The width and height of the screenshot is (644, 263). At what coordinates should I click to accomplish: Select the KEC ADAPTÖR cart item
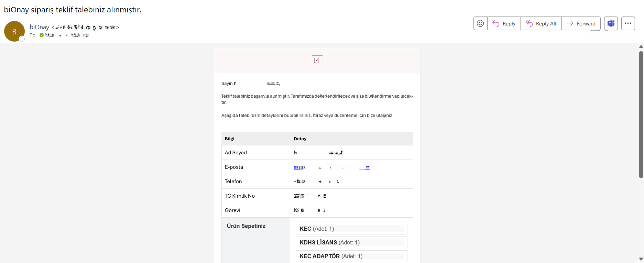(x=351, y=256)
